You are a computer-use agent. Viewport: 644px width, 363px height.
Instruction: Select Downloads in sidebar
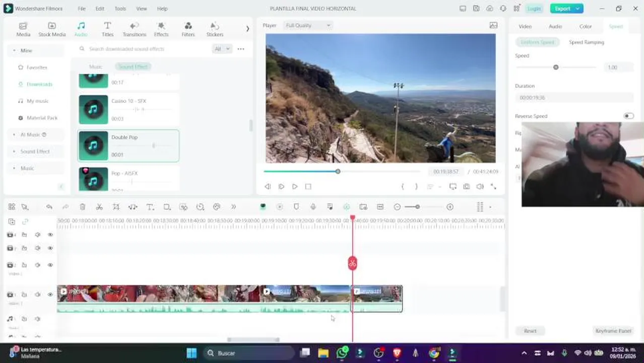(x=39, y=84)
